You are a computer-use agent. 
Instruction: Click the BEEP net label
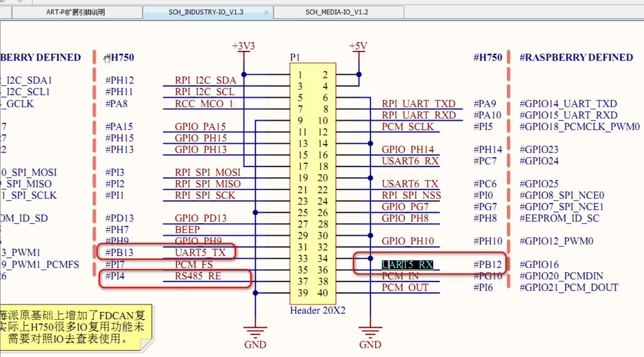point(187,230)
